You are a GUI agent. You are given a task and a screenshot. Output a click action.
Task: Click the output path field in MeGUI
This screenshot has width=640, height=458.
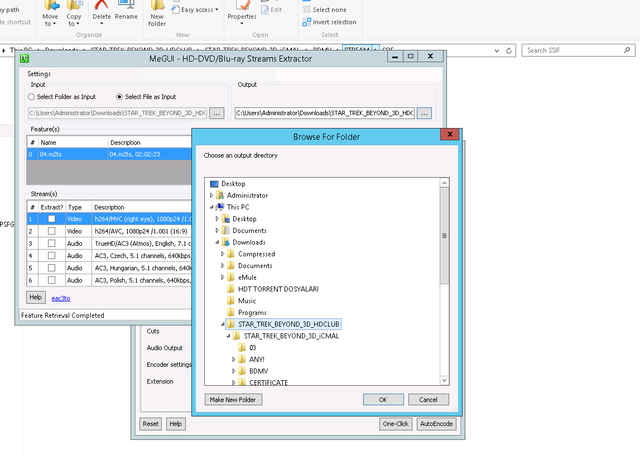pos(324,113)
